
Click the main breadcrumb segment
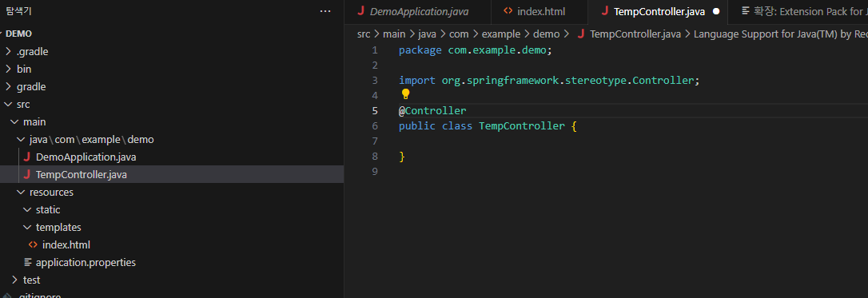(x=394, y=34)
